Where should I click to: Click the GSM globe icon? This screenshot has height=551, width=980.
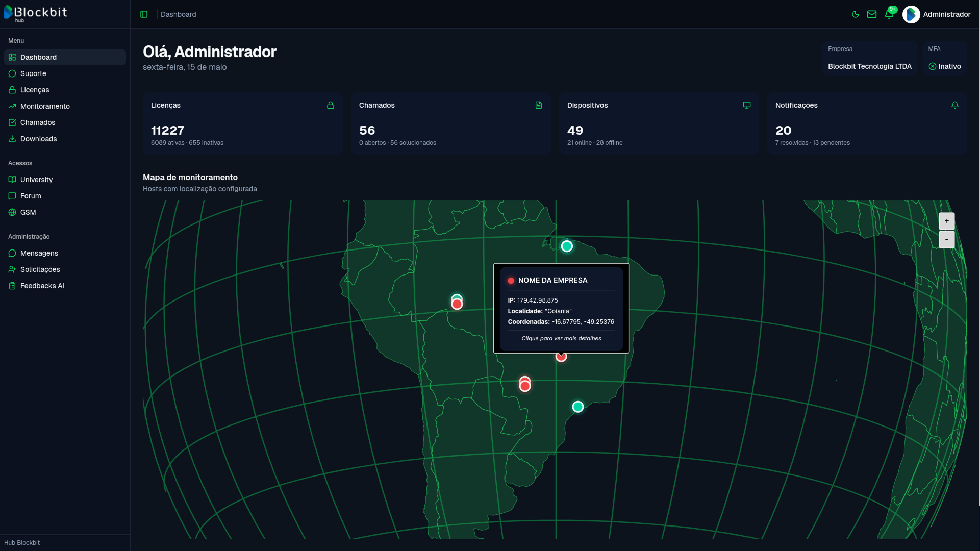[12, 212]
